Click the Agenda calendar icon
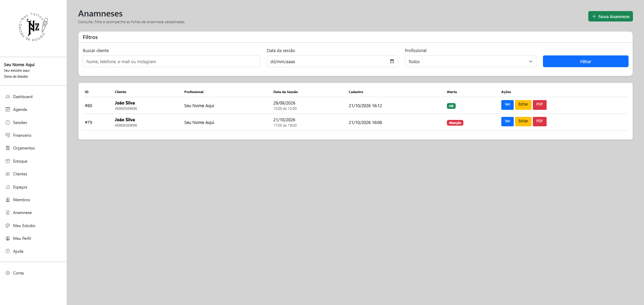644x305 pixels. click(8, 110)
